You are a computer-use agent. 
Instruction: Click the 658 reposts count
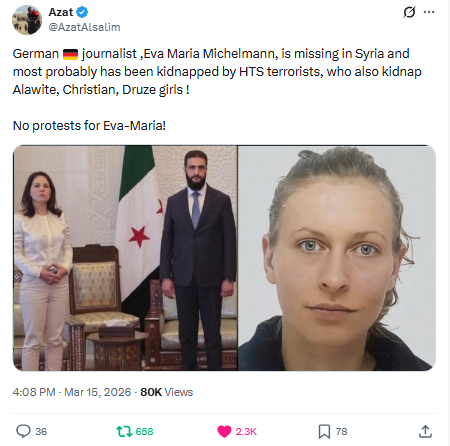[x=144, y=431]
